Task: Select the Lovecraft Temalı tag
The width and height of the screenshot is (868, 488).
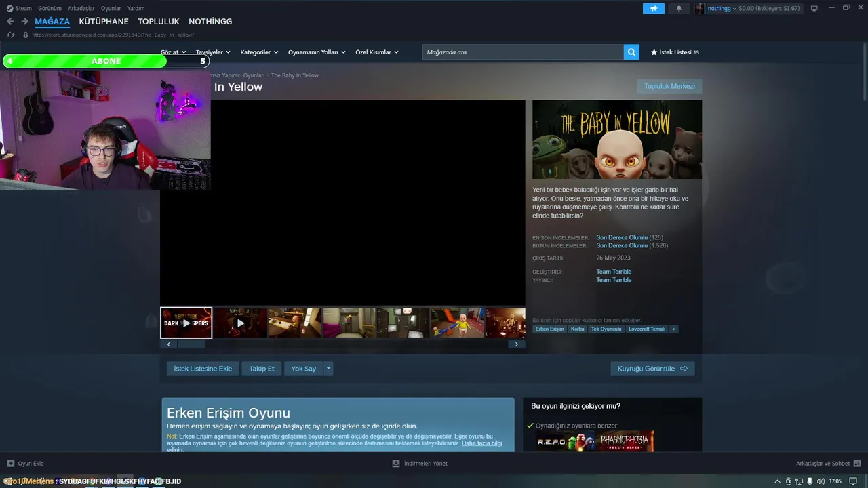Action: tap(647, 329)
